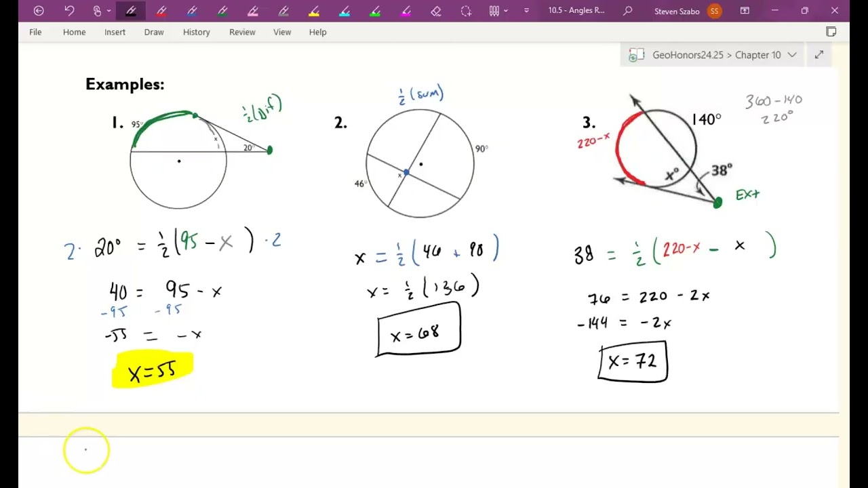Screen dimensions: 868x488
Task: Open GeoHonors24.25 > Chapter 10 navigation
Action: pos(717,55)
